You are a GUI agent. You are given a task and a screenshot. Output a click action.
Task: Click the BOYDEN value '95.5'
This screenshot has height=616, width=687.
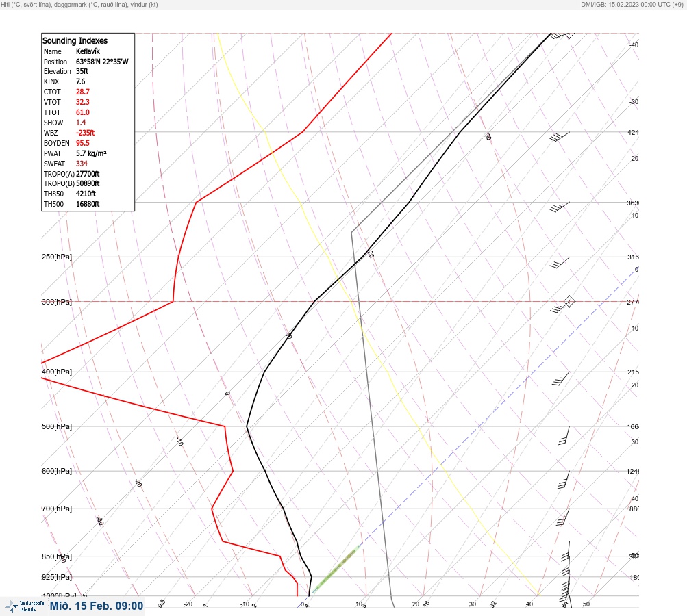point(83,143)
